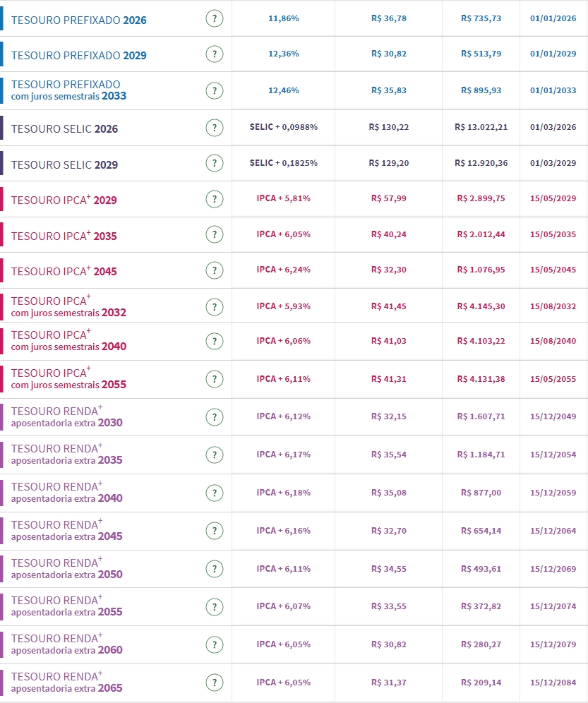Show help for Renda+ aposentadoria extra 2030
The height and width of the screenshot is (703, 588).
215,417
